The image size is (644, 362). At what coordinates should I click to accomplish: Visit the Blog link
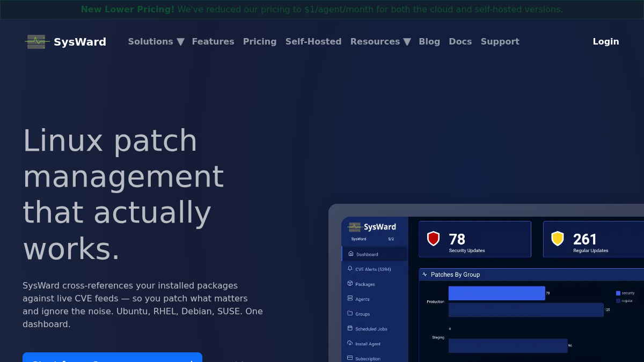click(429, 41)
